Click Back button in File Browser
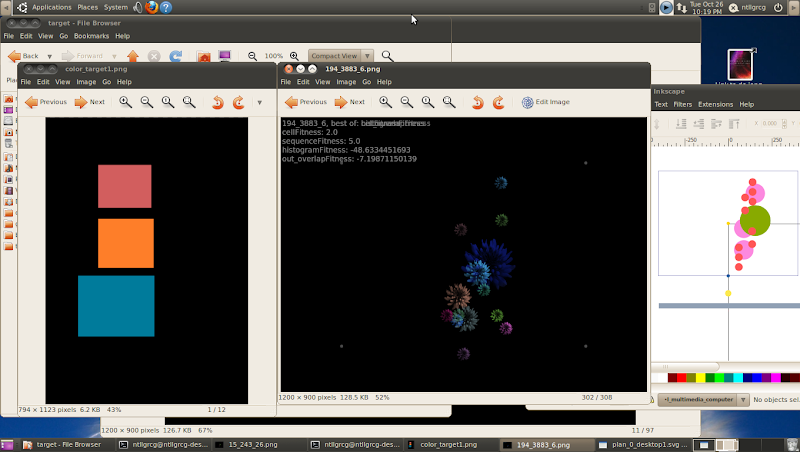 coord(23,56)
